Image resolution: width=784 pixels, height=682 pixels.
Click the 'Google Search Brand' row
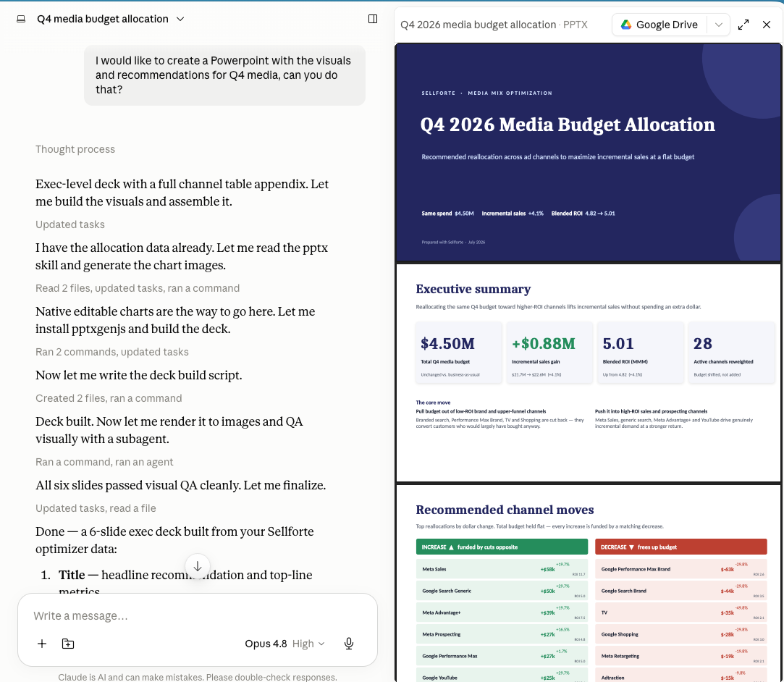tap(681, 591)
